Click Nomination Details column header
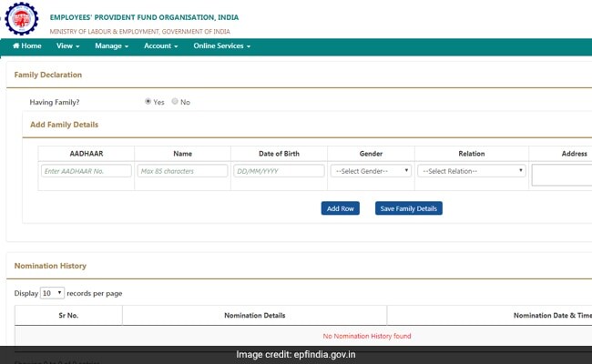Viewport: 592px width, 364px height. click(x=254, y=316)
